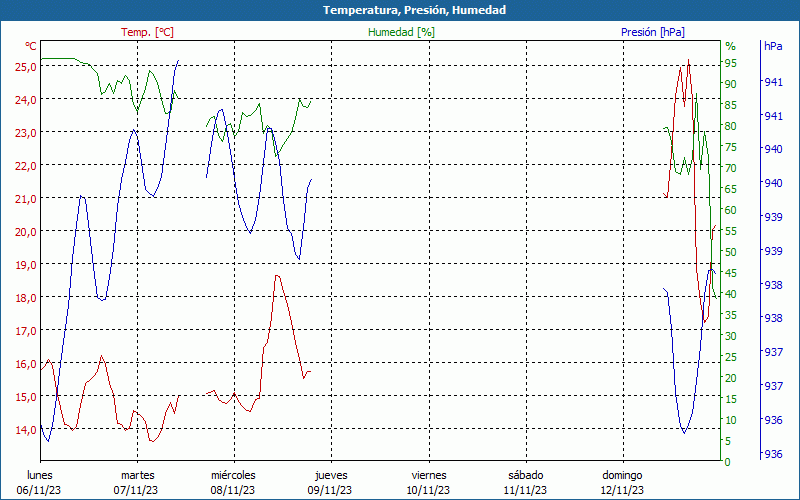Click the 95 humidity axis value

coord(731,63)
